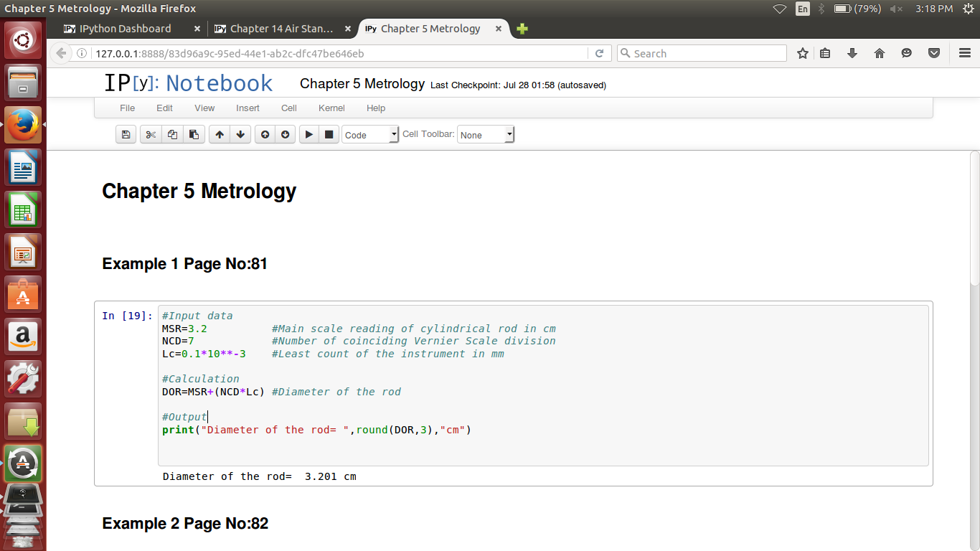Click the Save notebook icon

tap(126, 134)
